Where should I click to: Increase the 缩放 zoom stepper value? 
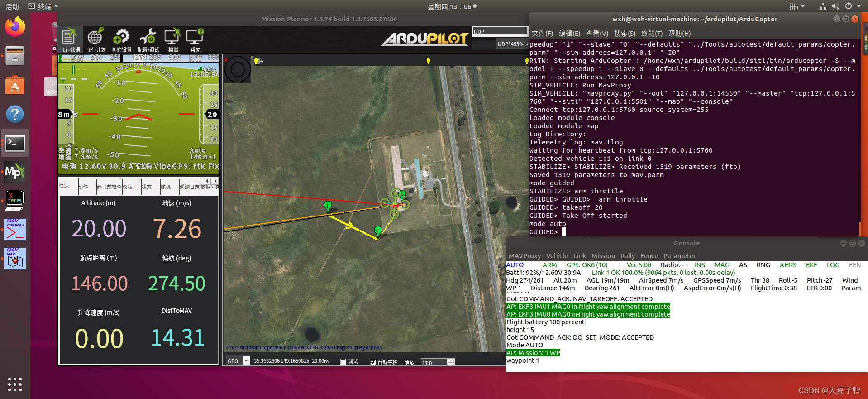tap(450, 361)
